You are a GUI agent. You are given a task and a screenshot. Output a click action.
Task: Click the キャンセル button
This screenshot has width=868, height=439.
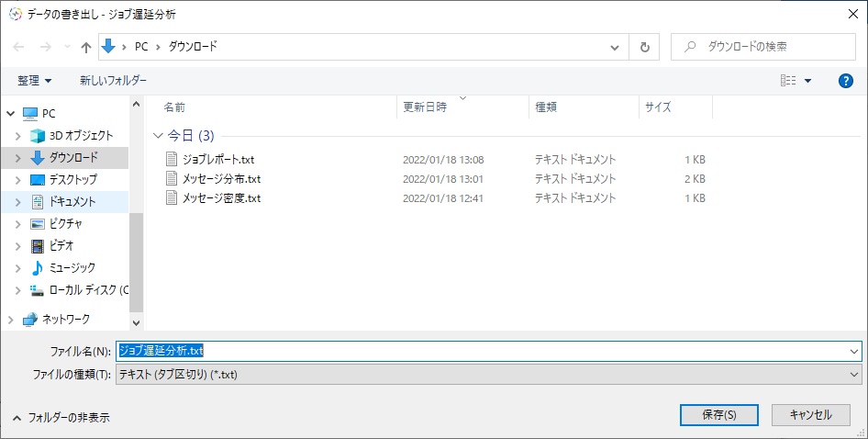click(x=810, y=414)
